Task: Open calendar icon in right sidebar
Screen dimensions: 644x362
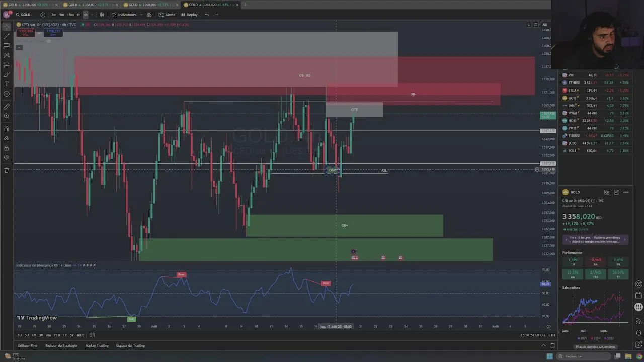Action: coord(638,295)
